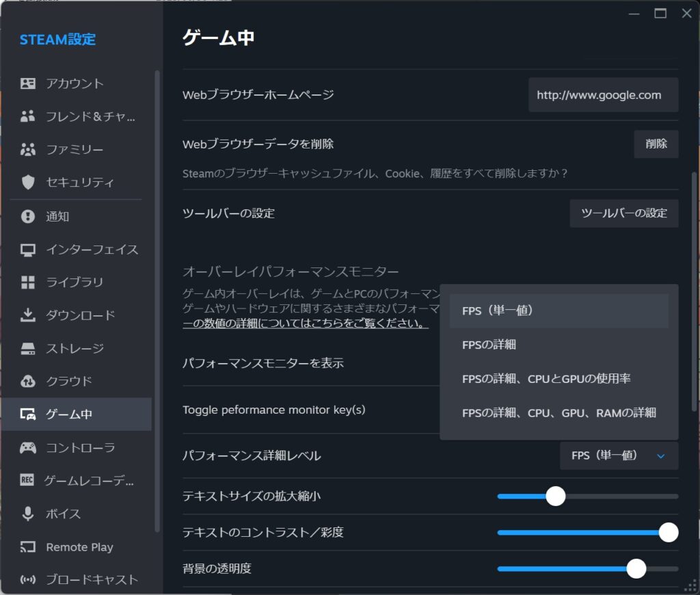700x595 pixels.
Task: Click the テキストサイズの拡大縮小 slider handle
Action: coord(556,497)
